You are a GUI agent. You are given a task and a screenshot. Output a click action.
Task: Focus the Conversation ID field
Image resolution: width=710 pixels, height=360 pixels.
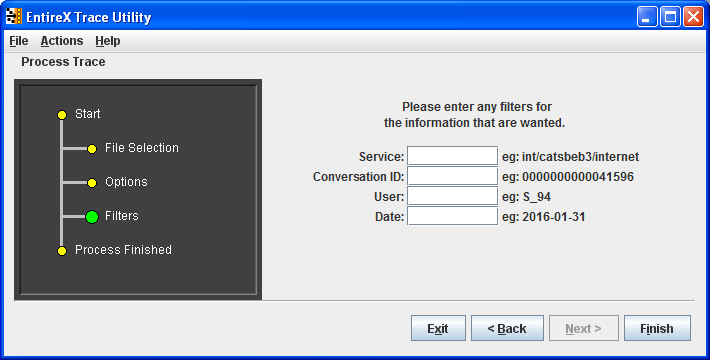pos(452,176)
